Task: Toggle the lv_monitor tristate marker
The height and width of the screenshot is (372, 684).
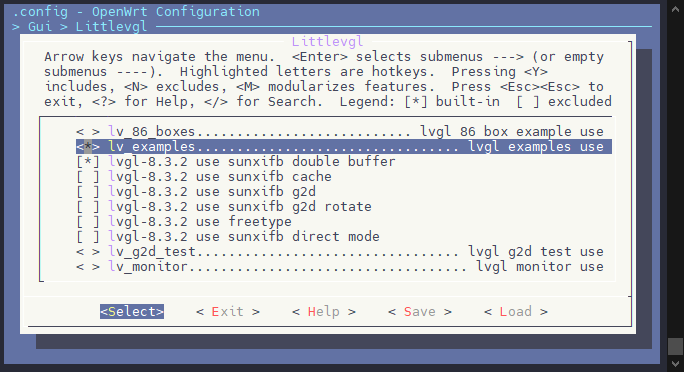Action: click(x=88, y=267)
